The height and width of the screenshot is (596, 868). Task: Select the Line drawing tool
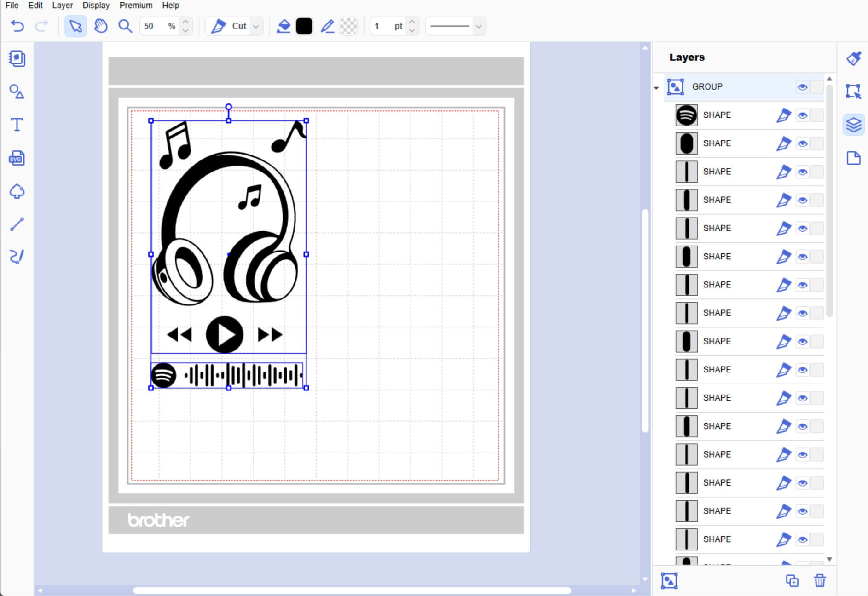17,224
